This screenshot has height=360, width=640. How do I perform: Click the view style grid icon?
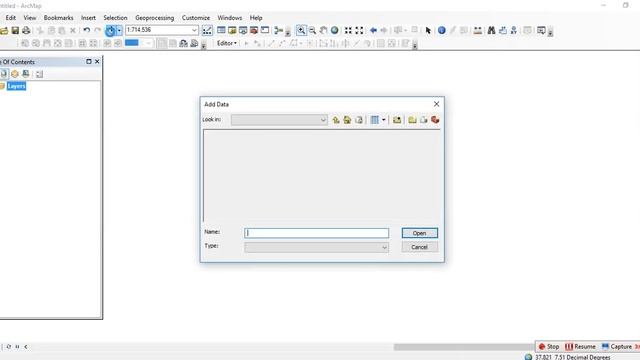[x=375, y=120]
